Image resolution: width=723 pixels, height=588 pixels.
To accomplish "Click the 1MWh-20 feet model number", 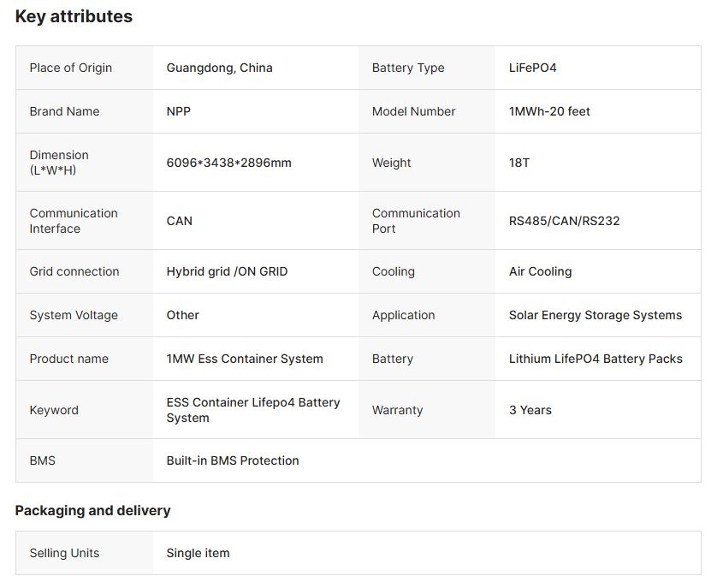I will coord(549,111).
